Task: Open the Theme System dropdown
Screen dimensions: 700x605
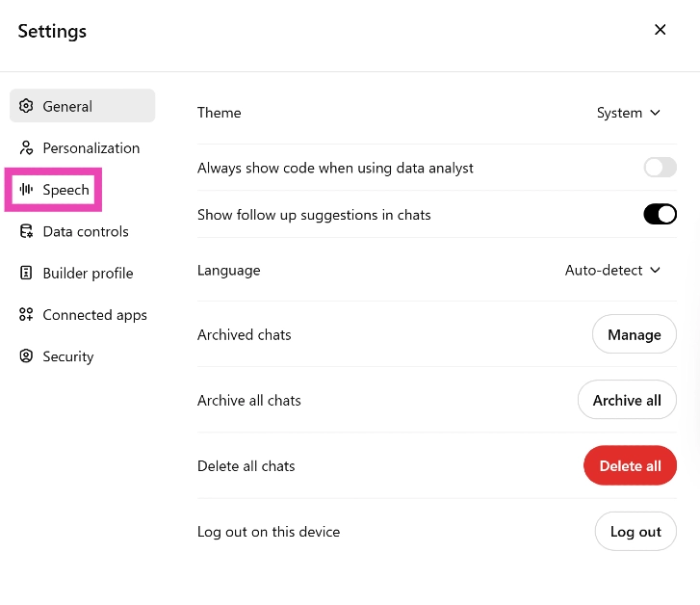Action: pyautogui.click(x=628, y=113)
